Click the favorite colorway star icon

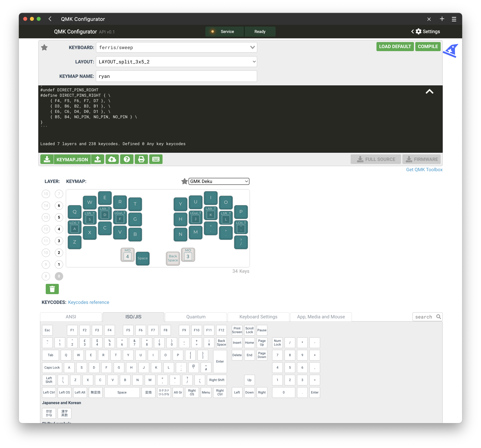[184, 181]
